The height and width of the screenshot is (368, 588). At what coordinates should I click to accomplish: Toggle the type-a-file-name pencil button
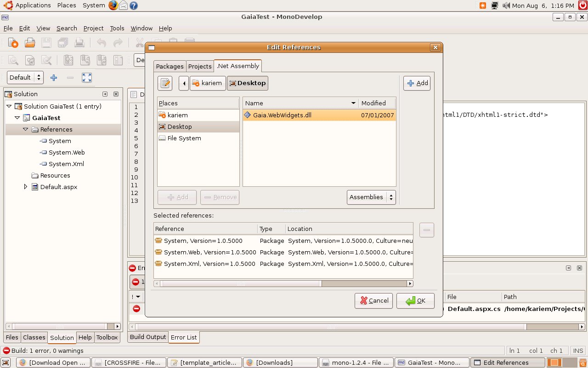point(165,83)
